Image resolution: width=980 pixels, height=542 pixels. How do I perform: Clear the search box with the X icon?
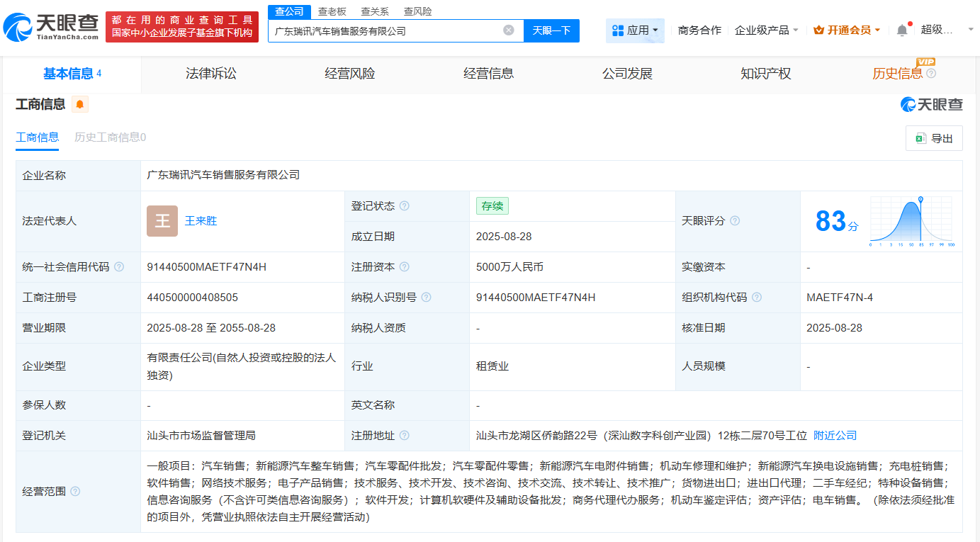507,30
